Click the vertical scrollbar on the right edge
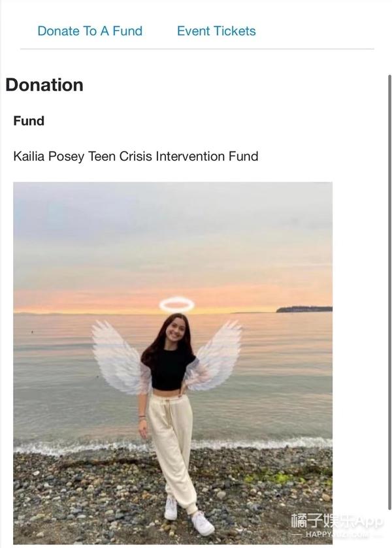 click(x=389, y=292)
